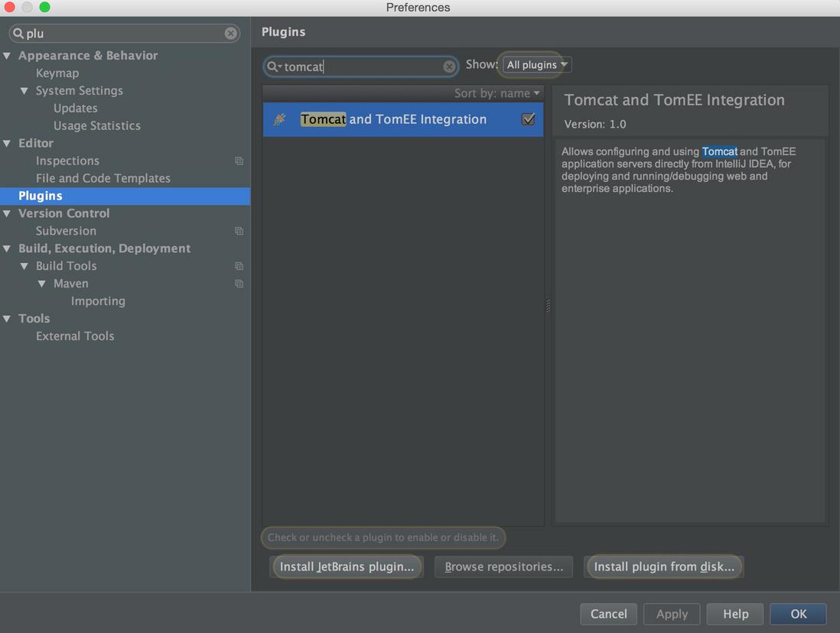The height and width of the screenshot is (633, 840).
Task: Click Version: 1.0 text in details
Action: [594, 125]
